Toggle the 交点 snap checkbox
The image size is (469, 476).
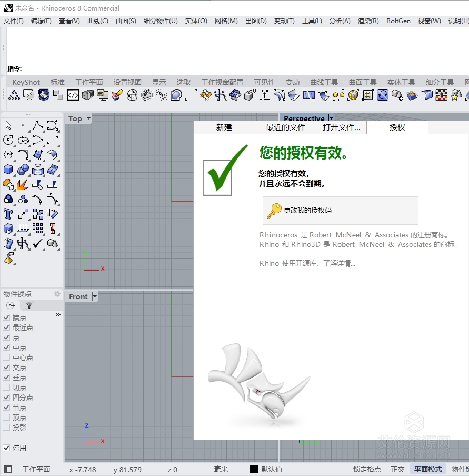(x=6, y=368)
